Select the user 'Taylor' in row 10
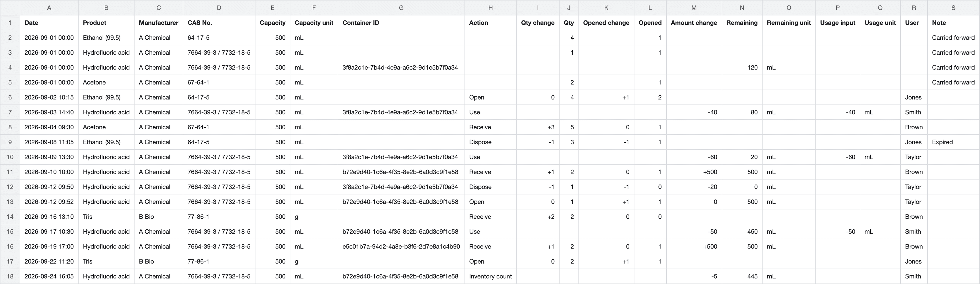Screen dimensions: 980x284 tap(914, 157)
